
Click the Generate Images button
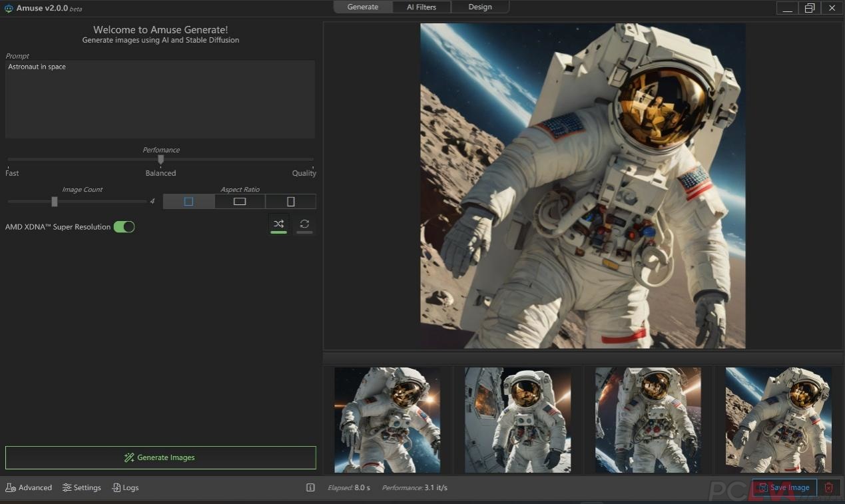[x=160, y=457]
